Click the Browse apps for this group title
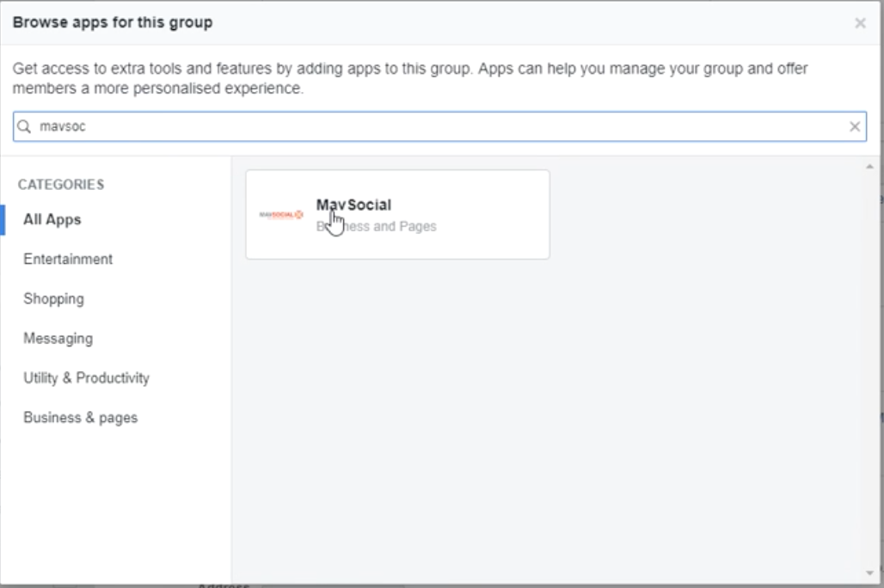 pyautogui.click(x=113, y=22)
